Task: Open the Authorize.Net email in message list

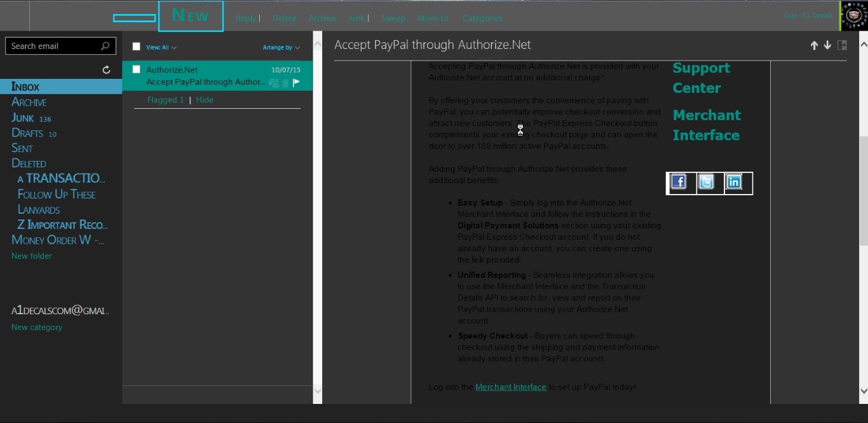Action: [217, 76]
